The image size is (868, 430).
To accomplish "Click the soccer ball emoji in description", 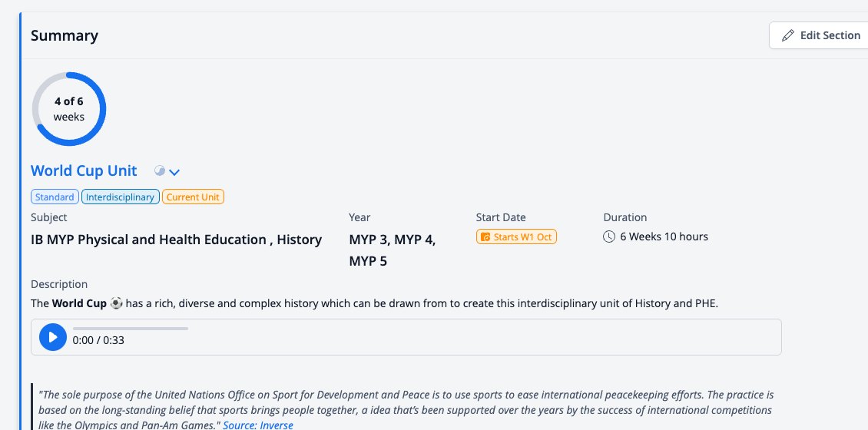I will 116,303.
